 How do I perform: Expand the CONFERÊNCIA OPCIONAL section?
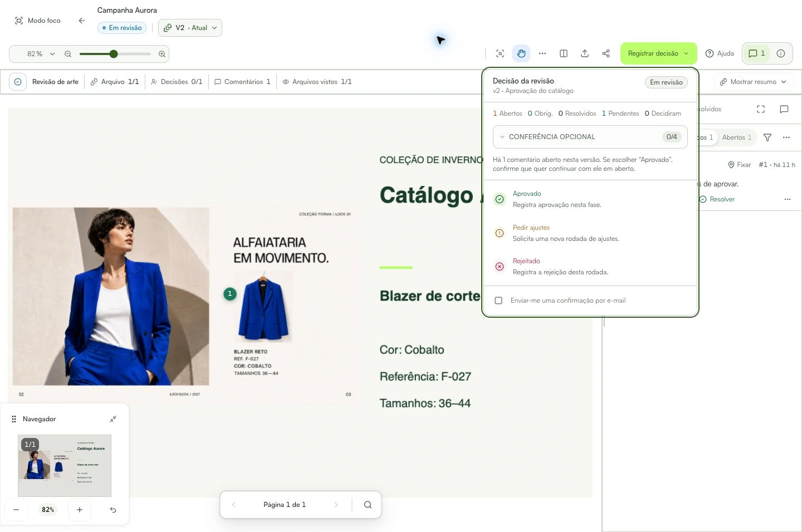click(x=590, y=137)
